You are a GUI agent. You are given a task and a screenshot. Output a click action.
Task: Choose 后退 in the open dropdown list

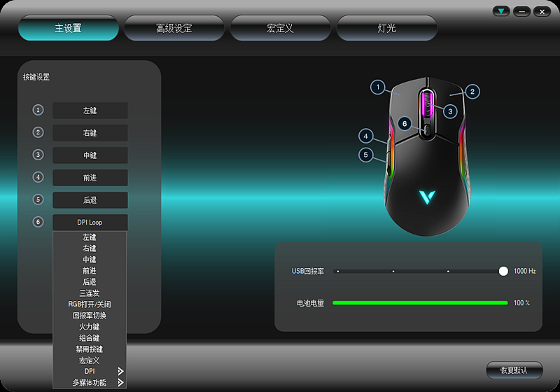[x=90, y=281]
